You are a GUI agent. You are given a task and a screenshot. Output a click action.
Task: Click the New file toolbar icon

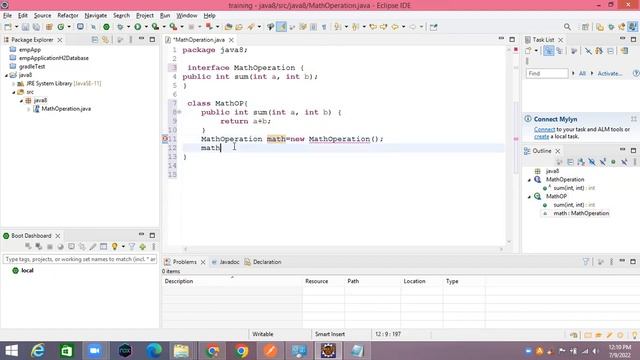(x=8, y=27)
